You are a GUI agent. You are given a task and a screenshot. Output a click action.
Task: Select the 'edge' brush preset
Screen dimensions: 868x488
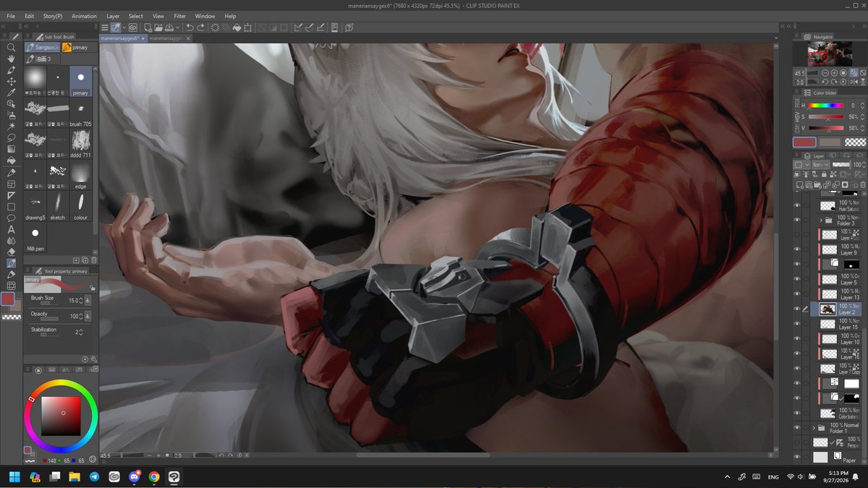(x=80, y=174)
